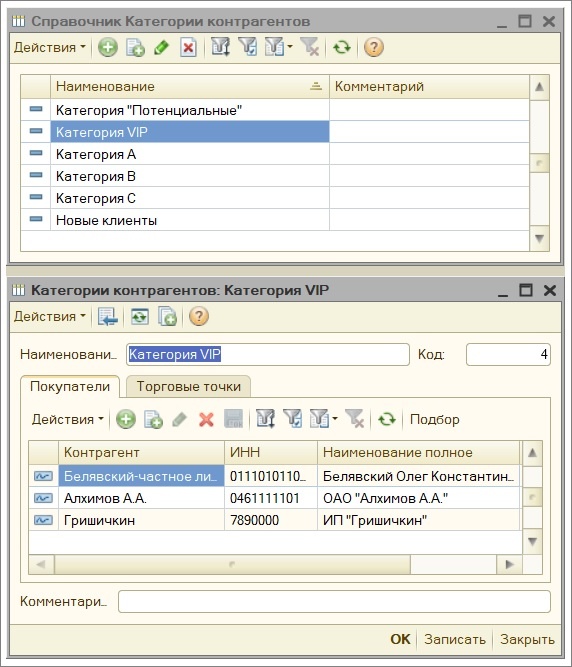572x667 pixels.
Task: Switch to the Торговые точки tab
Action: [x=188, y=386]
